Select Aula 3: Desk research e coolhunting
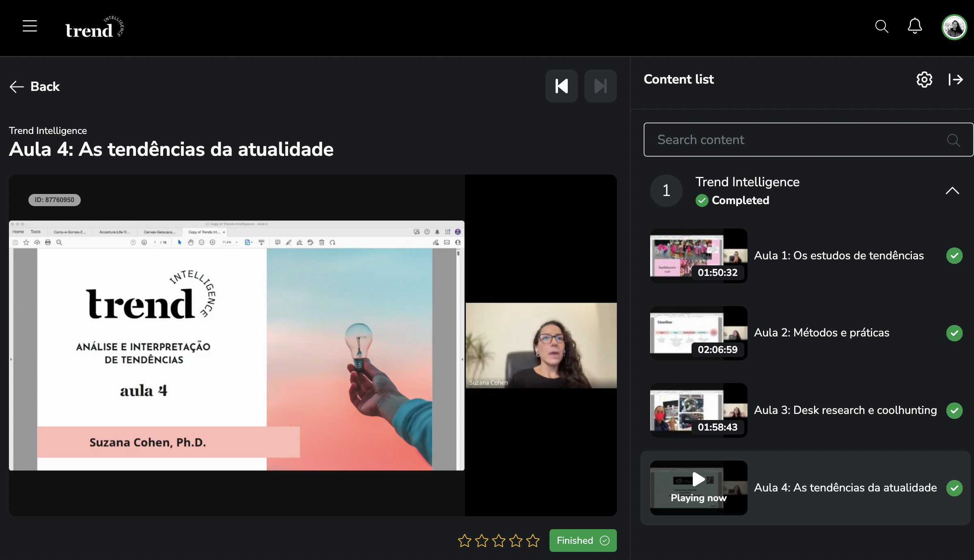Screen dimensions: 974x560 [x=845, y=410]
